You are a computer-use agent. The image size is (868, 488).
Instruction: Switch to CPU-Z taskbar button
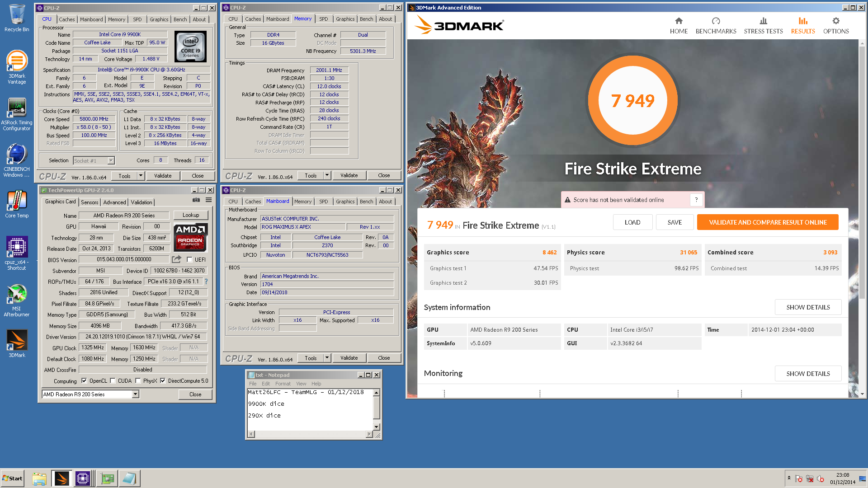(x=83, y=479)
